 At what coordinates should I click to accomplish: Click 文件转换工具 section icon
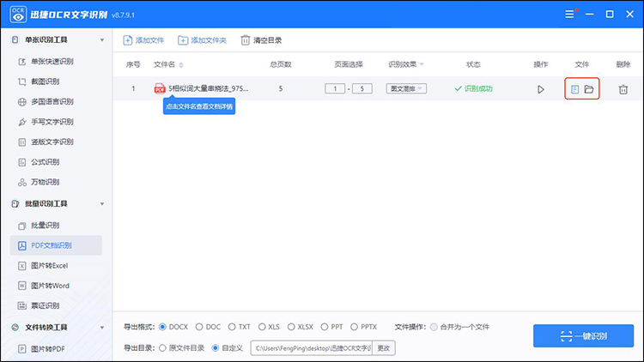(15, 327)
